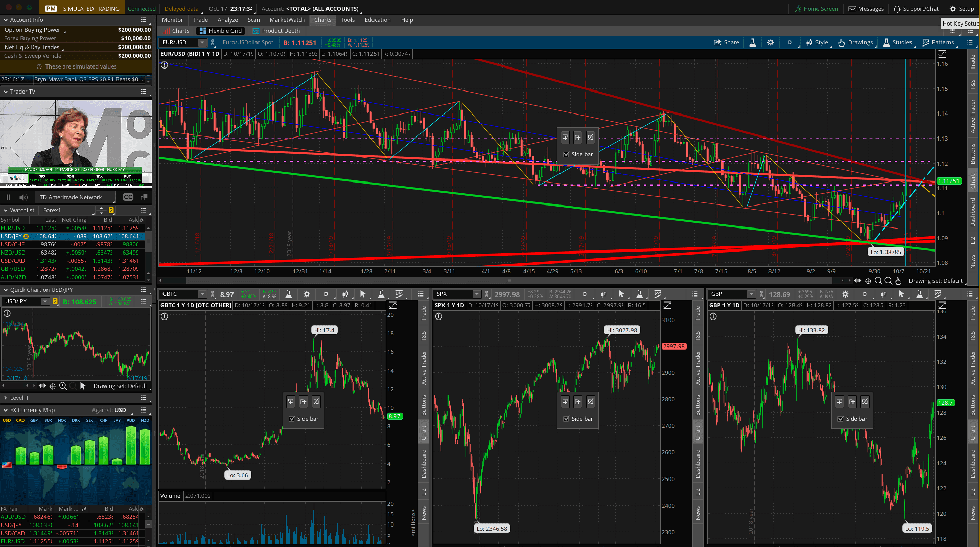Switch to Product Depth subtab
The width and height of the screenshot is (980, 547).
coord(276,31)
